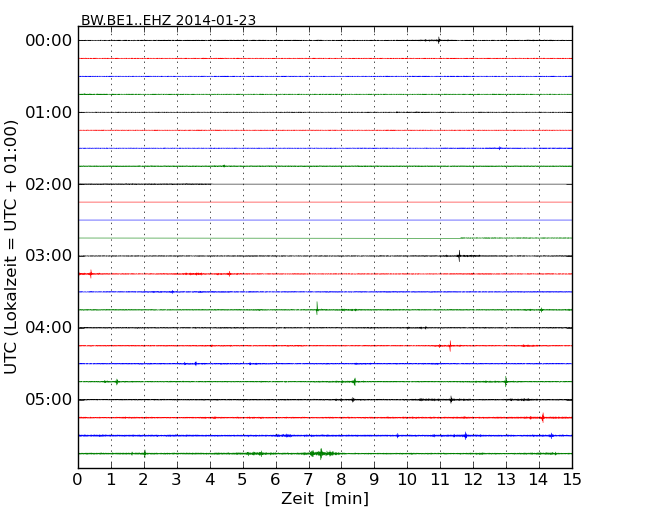Click the blue spike near minute 12 on the lowest blue trace
The height and width of the screenshot is (520, 650).
click(466, 435)
